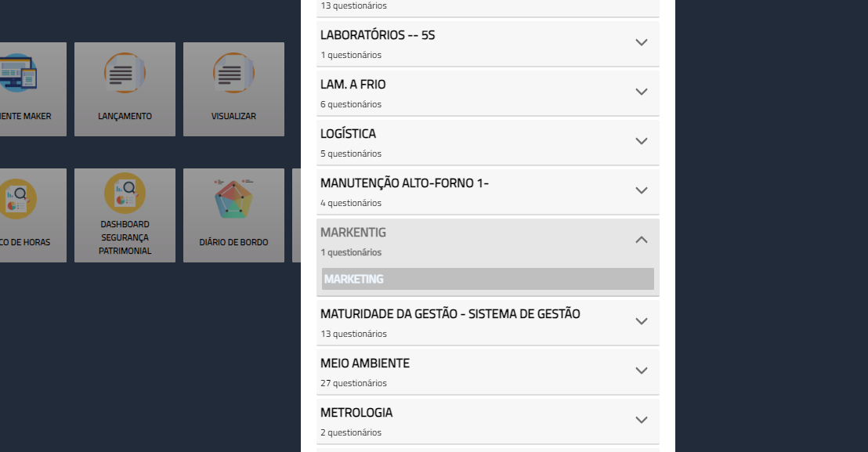Click the 'LANÇAMENTO' tile label text
The width and height of the screenshot is (868, 452).
[x=125, y=116]
